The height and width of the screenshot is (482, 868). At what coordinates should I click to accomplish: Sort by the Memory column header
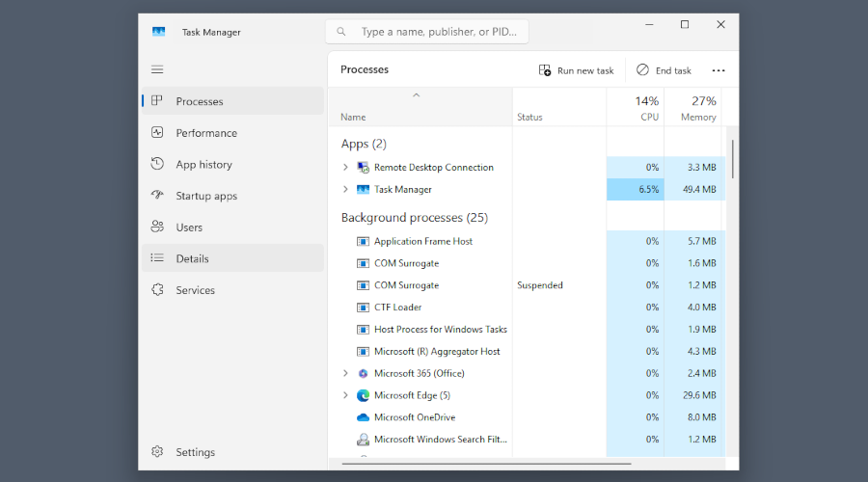coord(693,107)
